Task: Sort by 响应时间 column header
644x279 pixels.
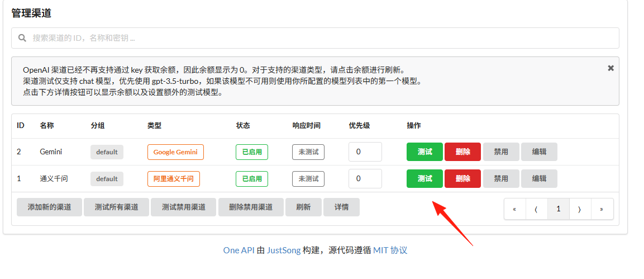Action: pos(307,125)
